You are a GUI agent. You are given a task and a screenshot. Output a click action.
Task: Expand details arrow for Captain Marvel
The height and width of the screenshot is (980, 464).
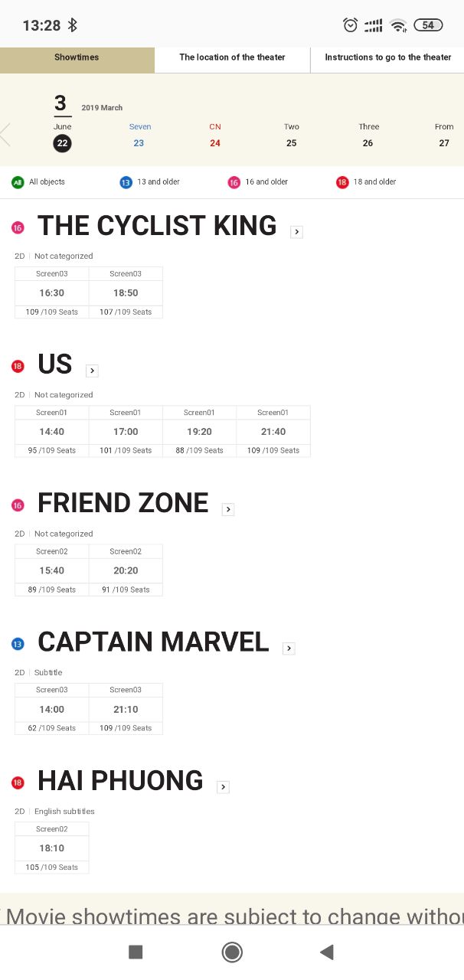click(289, 648)
